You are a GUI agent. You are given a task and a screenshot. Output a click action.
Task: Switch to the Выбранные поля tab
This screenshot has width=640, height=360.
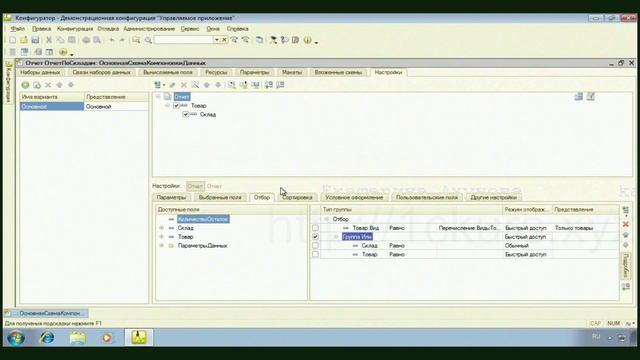pos(220,198)
